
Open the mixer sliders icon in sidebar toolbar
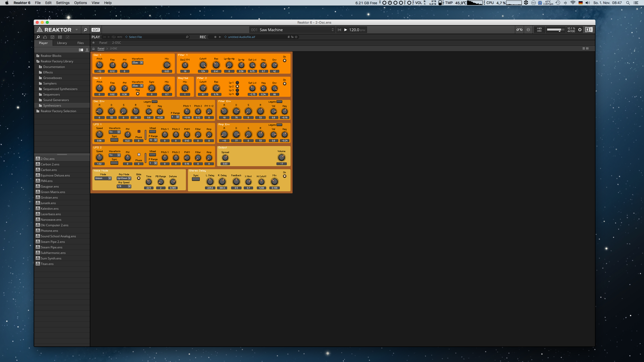tap(52, 37)
